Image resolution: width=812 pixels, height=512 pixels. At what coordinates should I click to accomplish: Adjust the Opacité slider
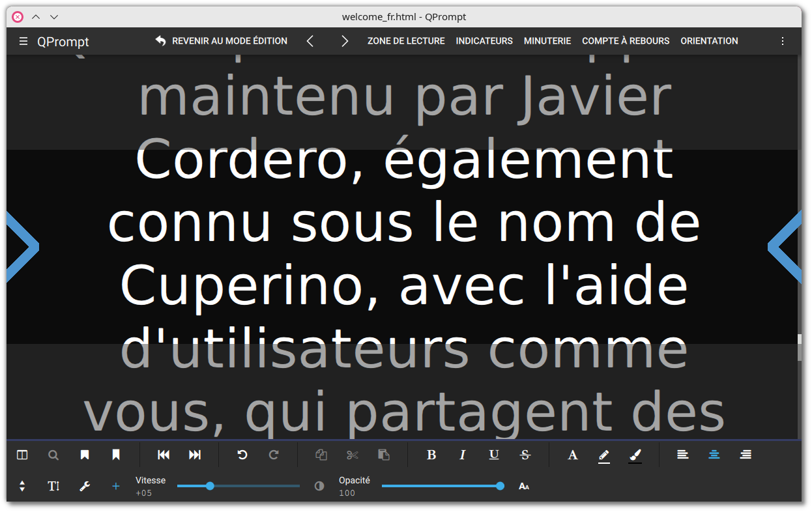(443, 486)
